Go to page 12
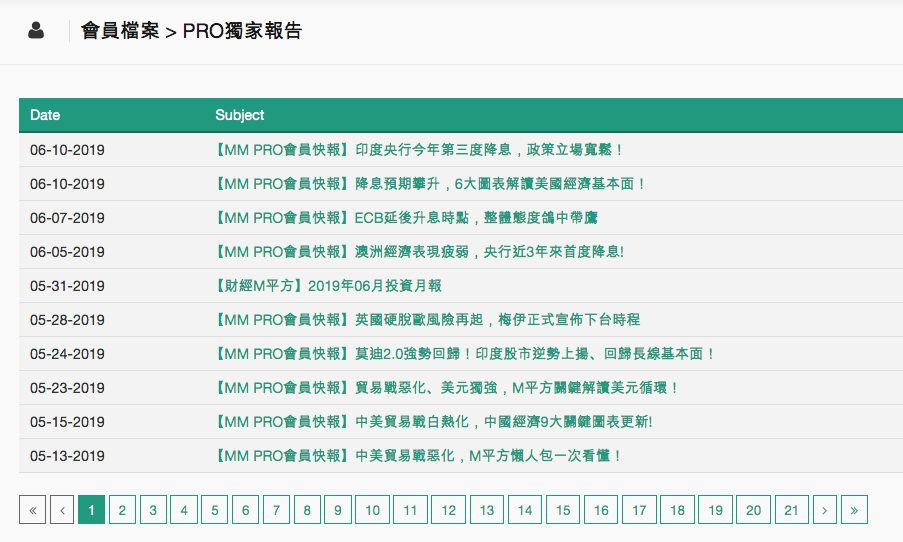Screen dimensions: 903x542 (449, 510)
